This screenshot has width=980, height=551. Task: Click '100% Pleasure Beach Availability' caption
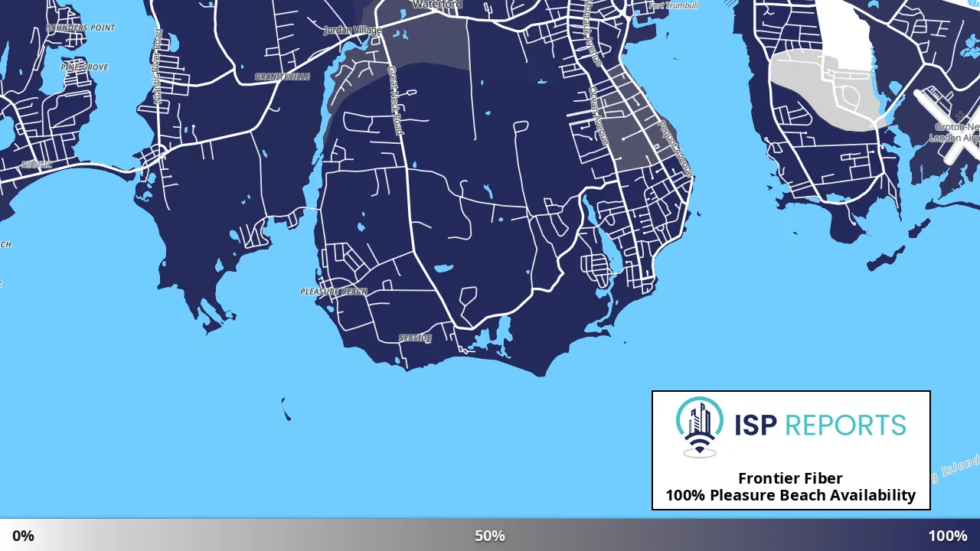coord(790,495)
